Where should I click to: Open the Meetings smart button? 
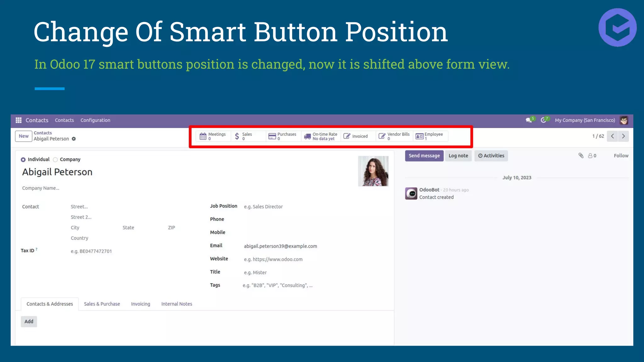[x=213, y=136]
